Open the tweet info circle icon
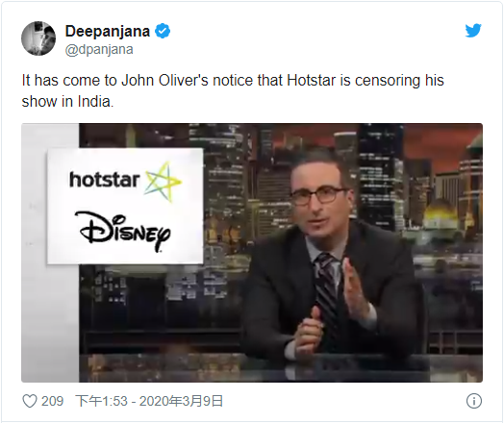This screenshot has height=423, width=504. [x=474, y=401]
